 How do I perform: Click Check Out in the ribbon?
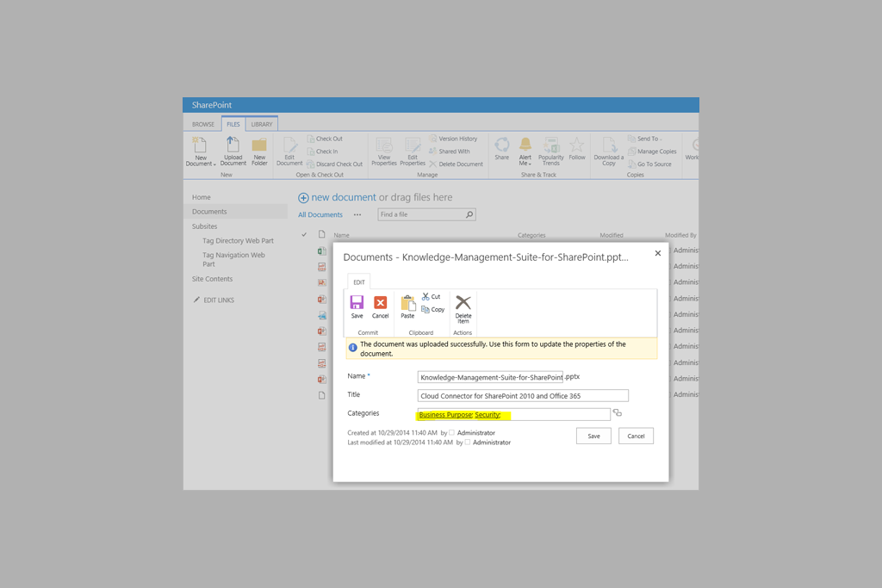[x=325, y=139]
